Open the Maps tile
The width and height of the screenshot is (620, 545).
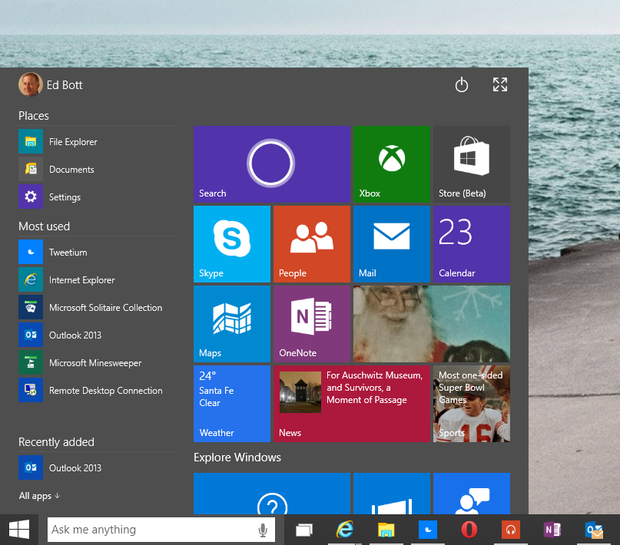231,323
